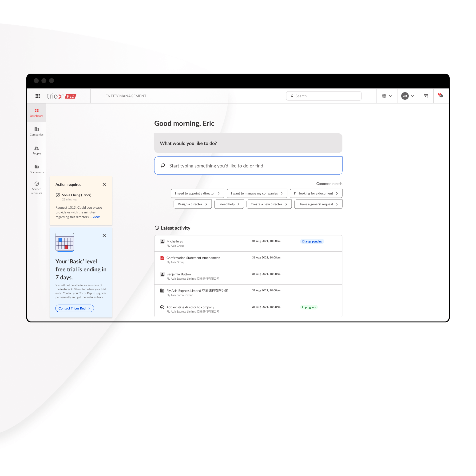Dismiss the free trial ending banner
The image size is (476, 476).
104,236
